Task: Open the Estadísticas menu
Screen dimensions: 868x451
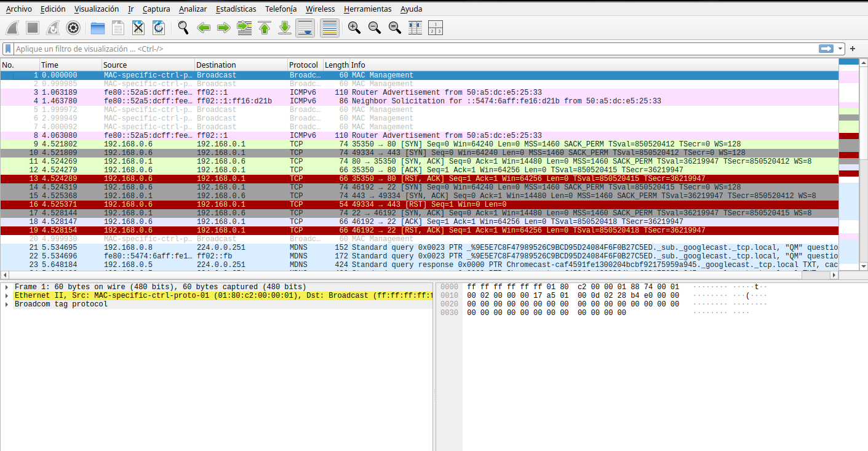Action: pyautogui.click(x=236, y=9)
